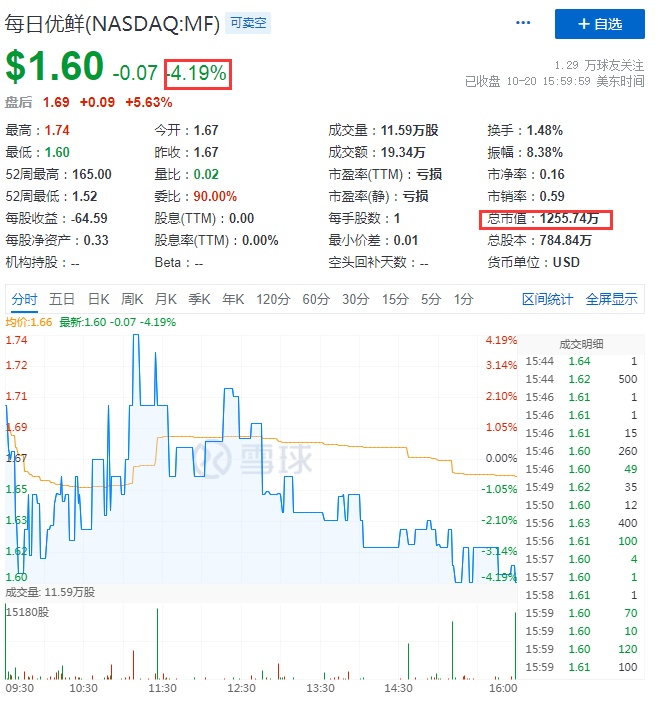657x704 pixels.
Task: Click the 52周最高 value 165.00
Action: (92, 174)
